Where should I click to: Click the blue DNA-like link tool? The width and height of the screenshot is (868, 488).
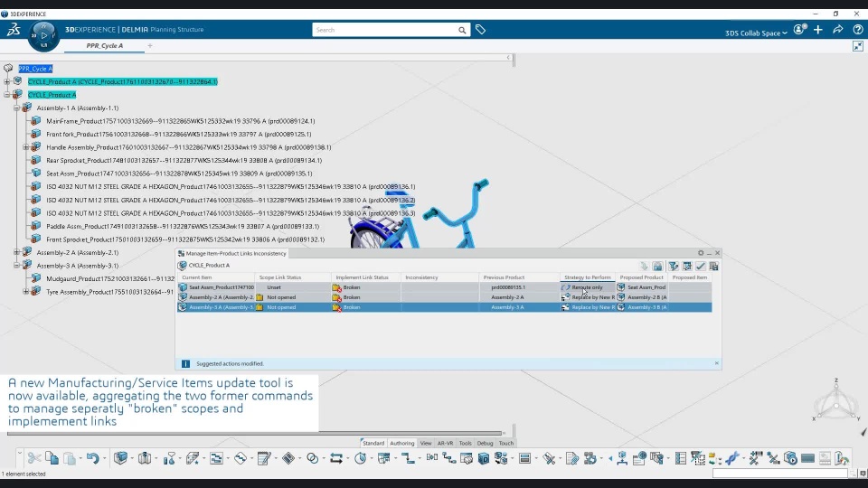point(732,458)
